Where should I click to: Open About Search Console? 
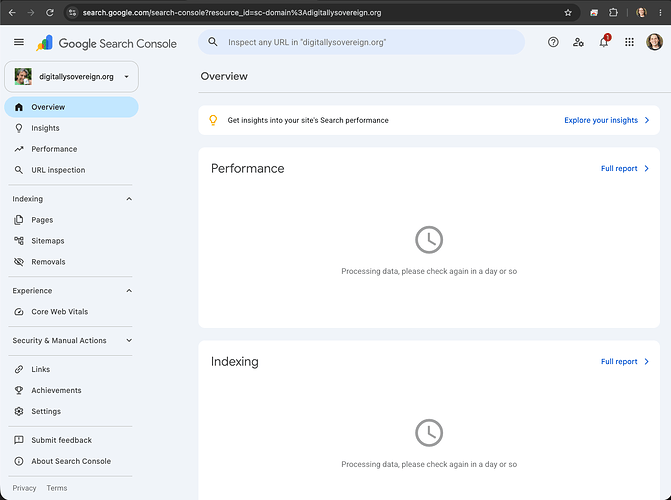point(71,461)
